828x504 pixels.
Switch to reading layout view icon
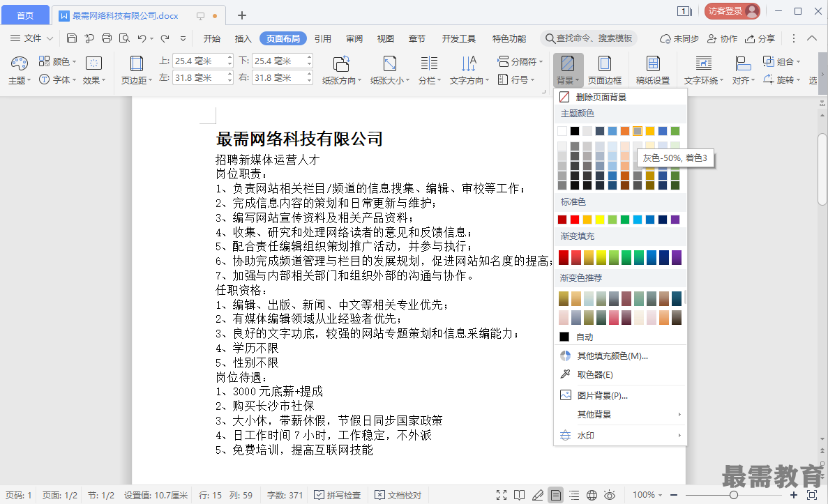click(520, 495)
